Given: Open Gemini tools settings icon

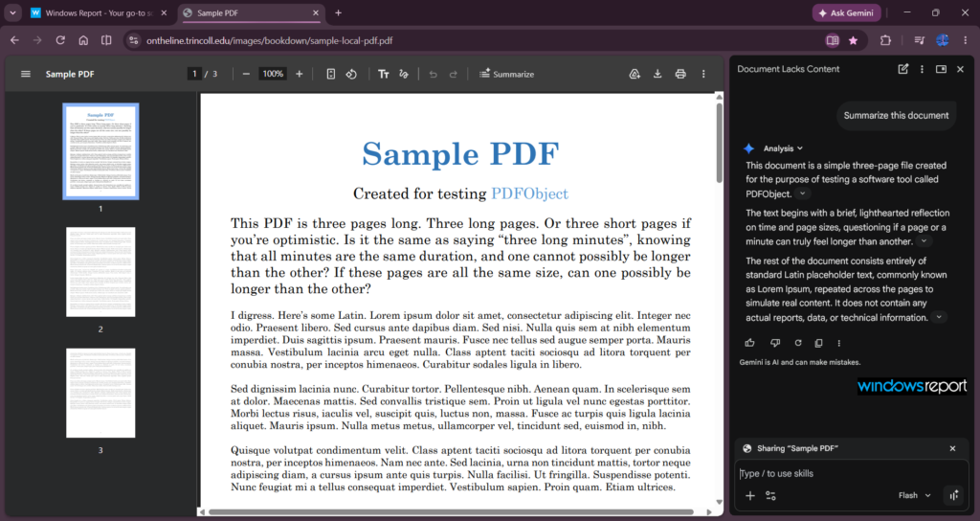Looking at the screenshot, I should point(770,495).
